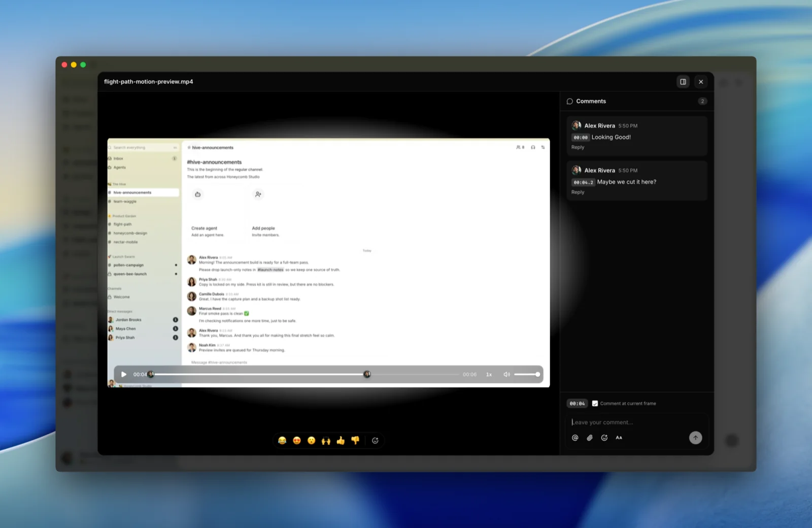Insert a mention with the @ icon
The height and width of the screenshot is (528, 812).
(575, 438)
